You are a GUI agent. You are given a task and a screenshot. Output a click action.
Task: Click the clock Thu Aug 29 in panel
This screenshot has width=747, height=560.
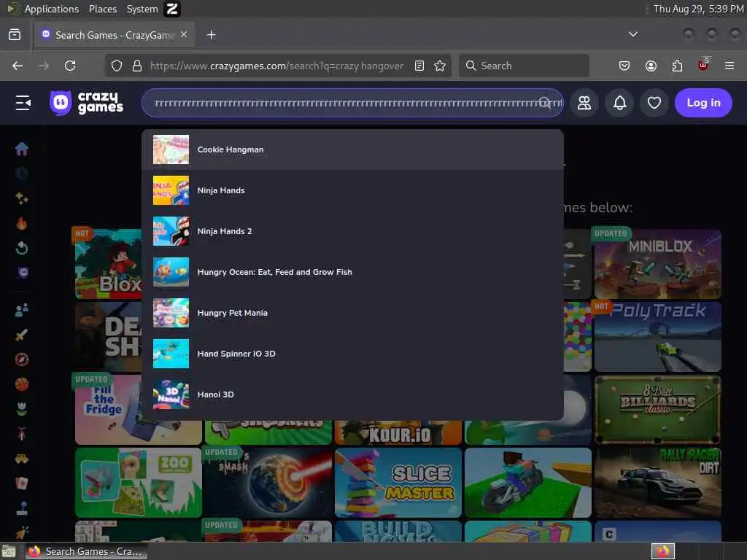[x=698, y=9]
